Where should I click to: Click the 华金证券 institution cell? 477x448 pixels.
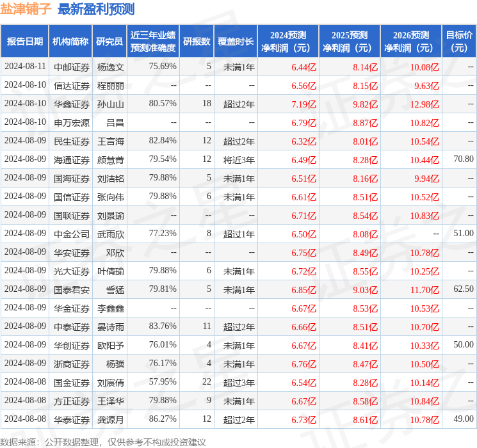click(72, 308)
